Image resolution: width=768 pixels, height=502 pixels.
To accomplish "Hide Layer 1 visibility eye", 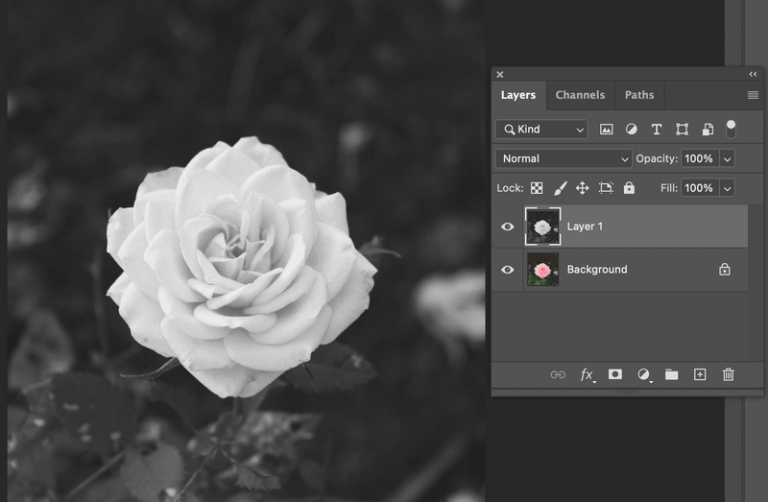I will [507, 226].
